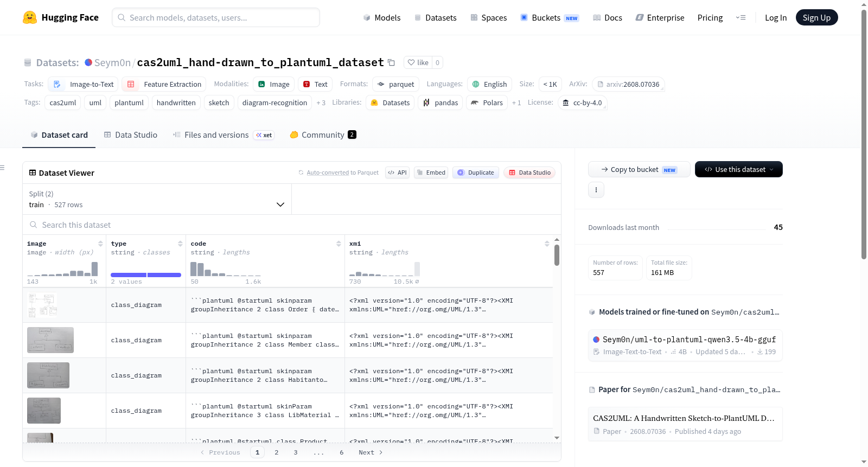
Task: Open the arxiv:2608.07036 tag
Action: [x=628, y=84]
